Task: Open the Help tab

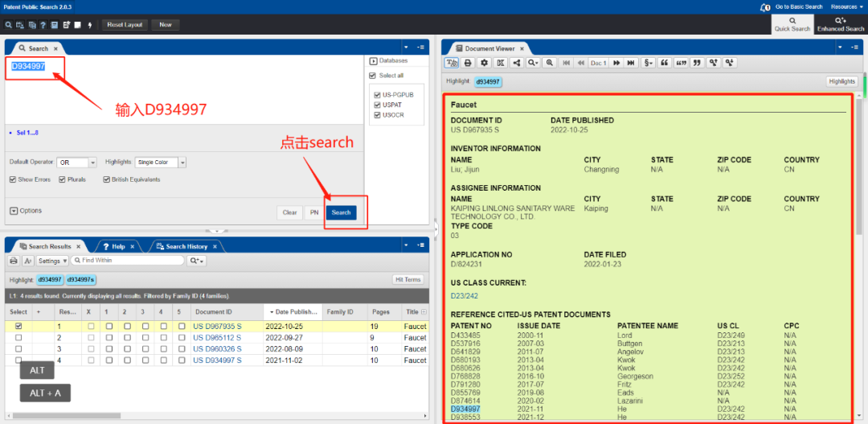Action: coord(117,246)
